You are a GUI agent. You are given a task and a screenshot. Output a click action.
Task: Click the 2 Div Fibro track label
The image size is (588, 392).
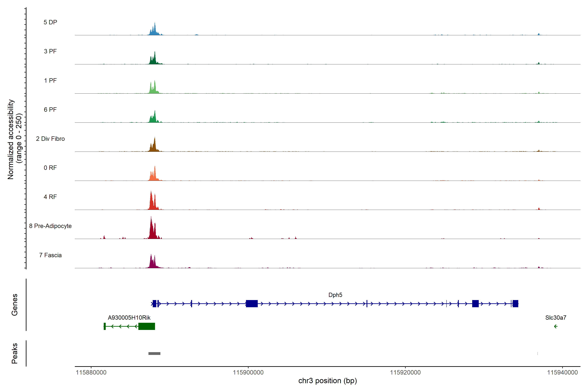[50, 139]
